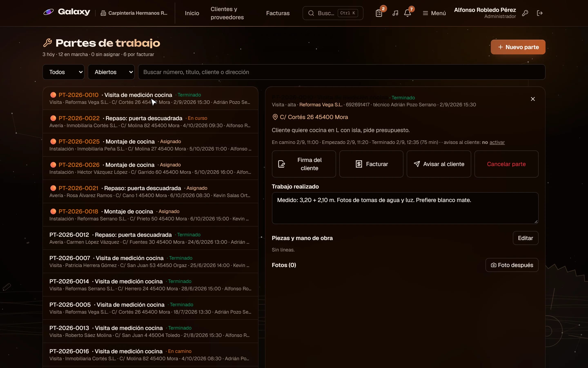588x368 pixels.
Task: Open the notifications bell icon
Action: [408, 13]
